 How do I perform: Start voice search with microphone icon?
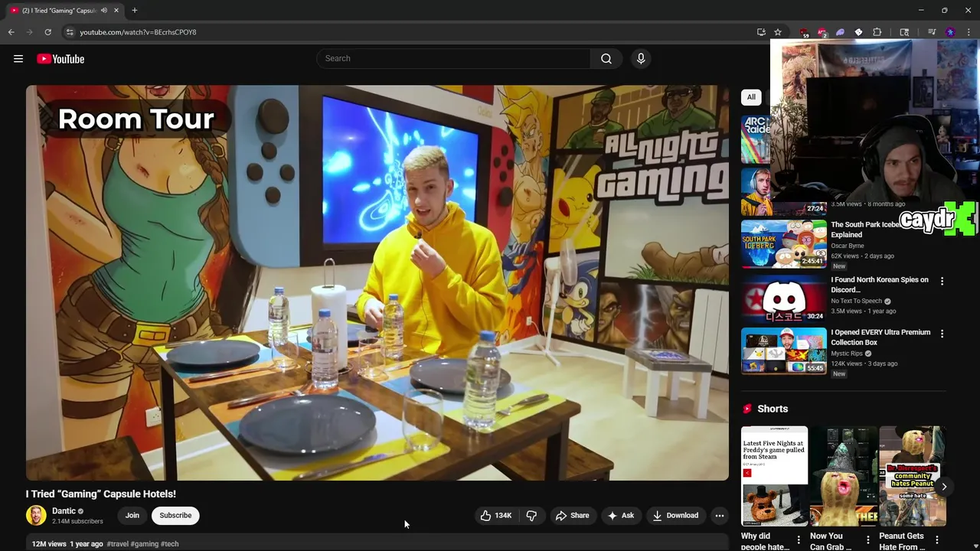641,58
